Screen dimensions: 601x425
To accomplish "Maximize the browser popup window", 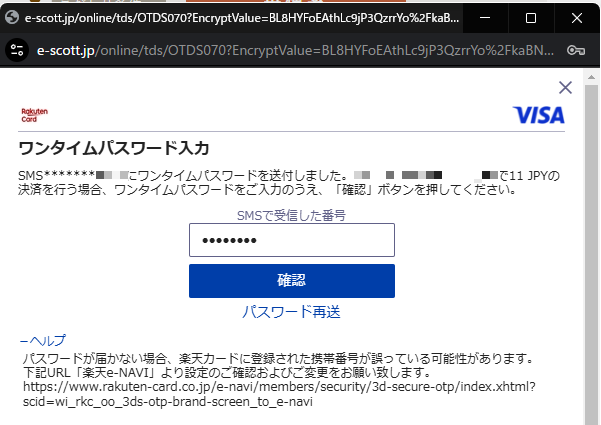I will pos(531,18).
